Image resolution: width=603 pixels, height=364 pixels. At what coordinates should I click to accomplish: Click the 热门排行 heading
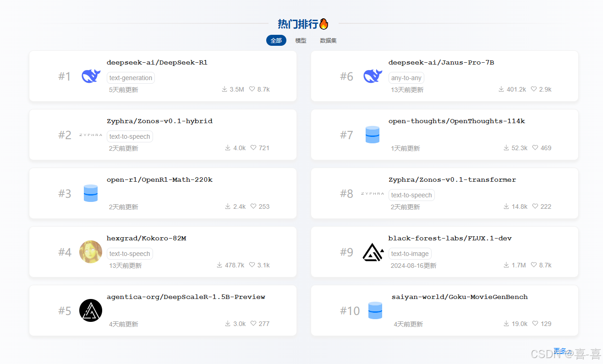[x=298, y=24]
